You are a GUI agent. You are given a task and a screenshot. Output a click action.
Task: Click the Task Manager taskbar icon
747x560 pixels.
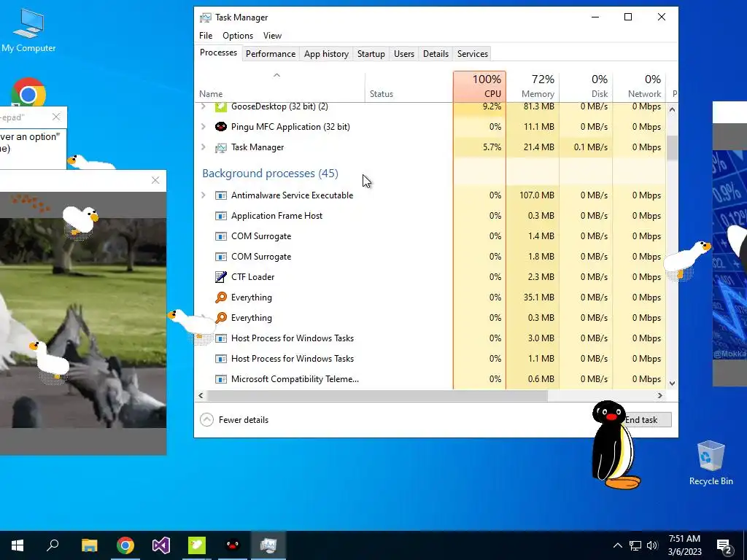268,545
